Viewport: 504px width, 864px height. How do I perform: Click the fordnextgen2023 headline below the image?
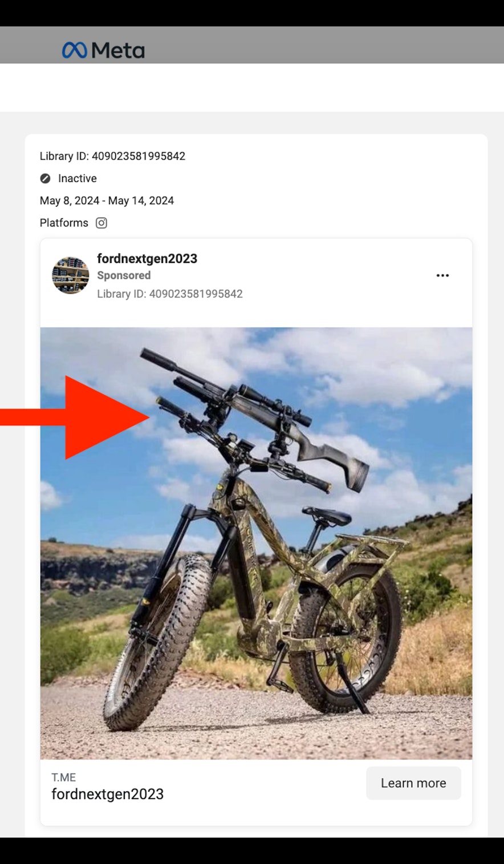107,794
